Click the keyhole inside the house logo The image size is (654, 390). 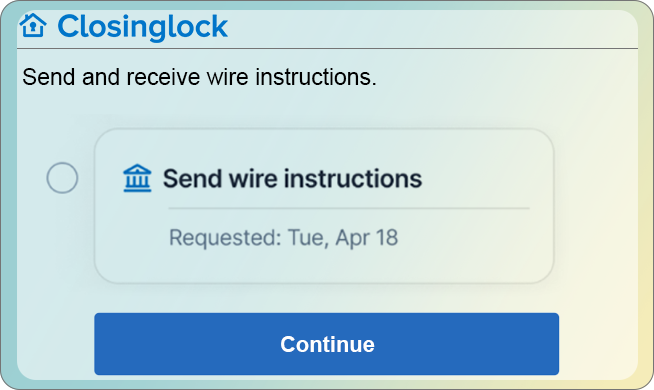[x=33, y=28]
